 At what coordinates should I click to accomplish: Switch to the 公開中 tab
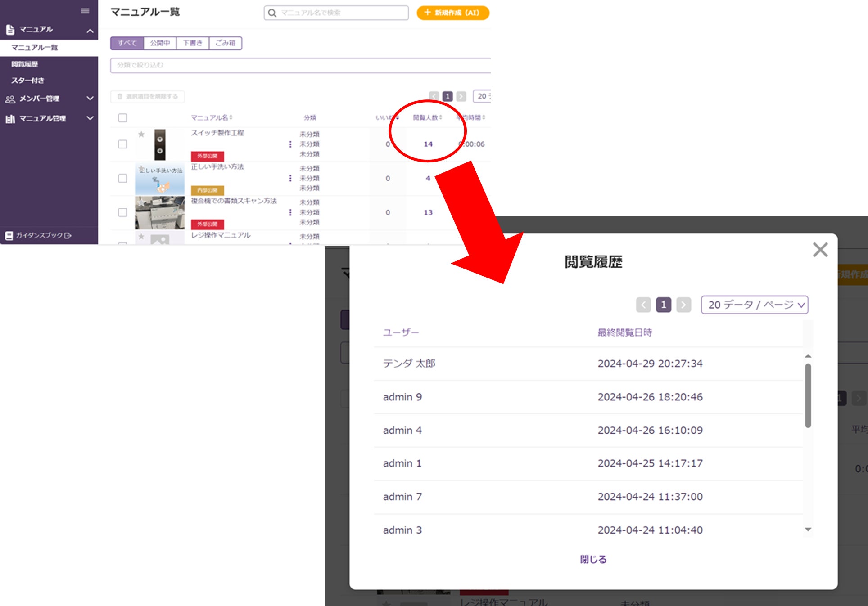tap(160, 43)
